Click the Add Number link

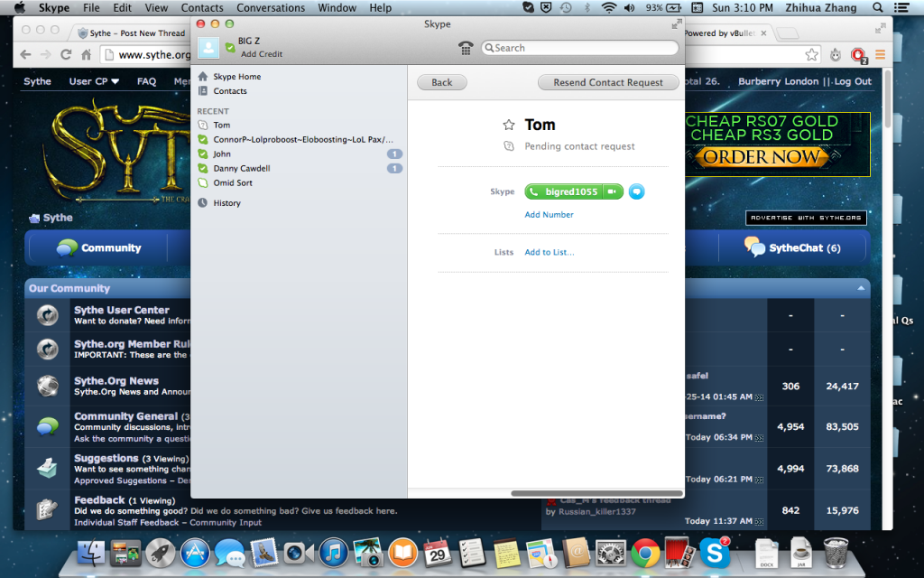click(549, 215)
